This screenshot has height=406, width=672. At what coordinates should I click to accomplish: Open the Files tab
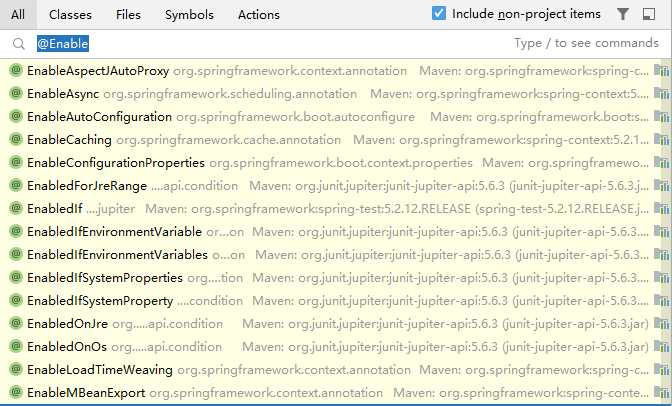pyautogui.click(x=128, y=15)
